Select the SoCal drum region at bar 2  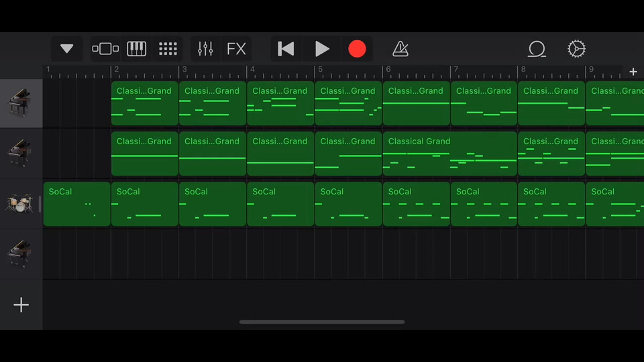tap(145, 204)
